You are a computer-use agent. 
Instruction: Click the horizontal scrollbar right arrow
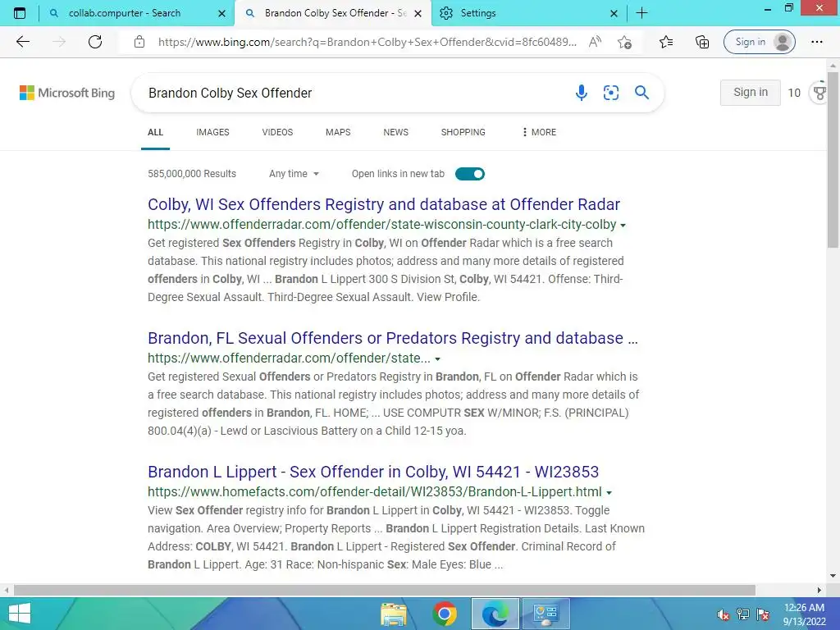click(x=819, y=591)
